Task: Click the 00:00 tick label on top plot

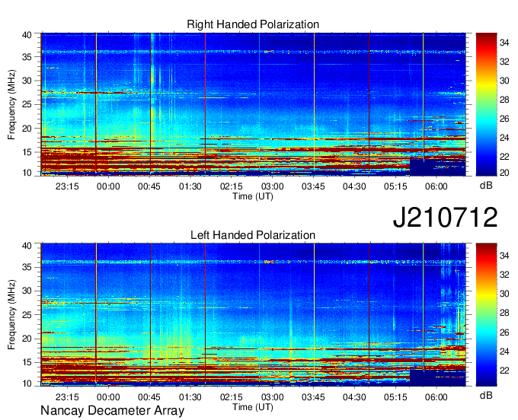Action: click(x=108, y=186)
